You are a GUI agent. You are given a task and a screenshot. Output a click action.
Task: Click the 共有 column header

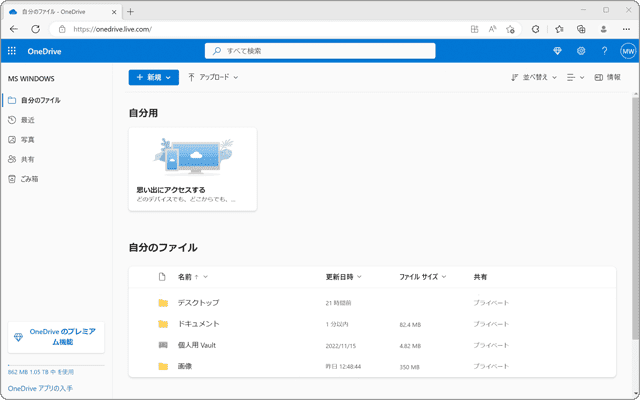click(480, 277)
